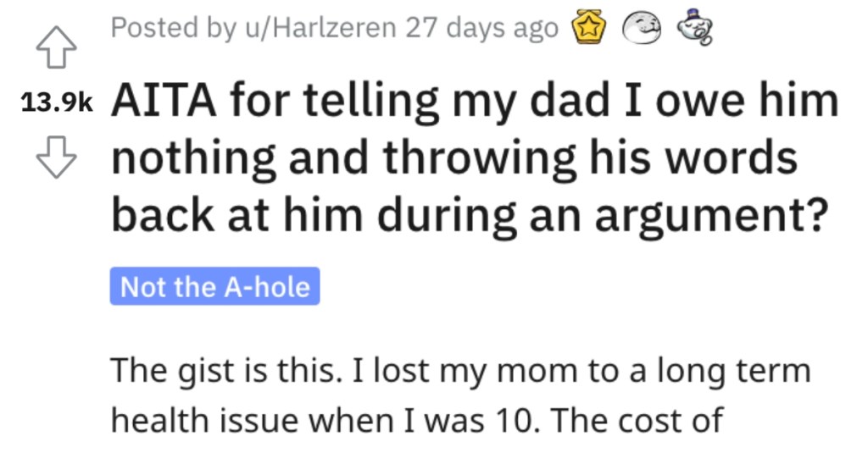
Task: Select the top-hat character award icon
Action: coord(695,27)
